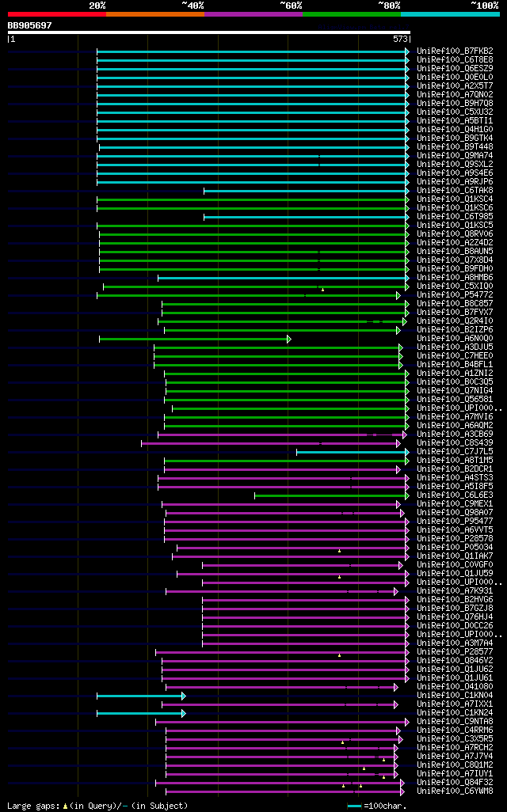Select the UniRef100_C6L6E3 label
The image size is (507, 812).
click(456, 495)
